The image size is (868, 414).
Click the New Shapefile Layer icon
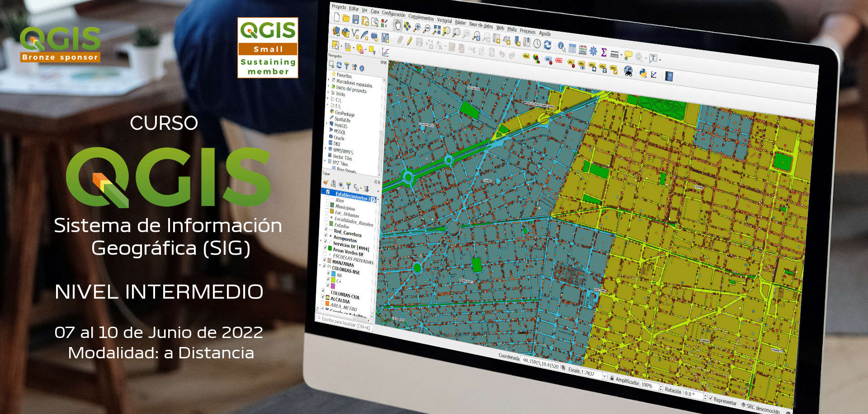click(x=355, y=33)
